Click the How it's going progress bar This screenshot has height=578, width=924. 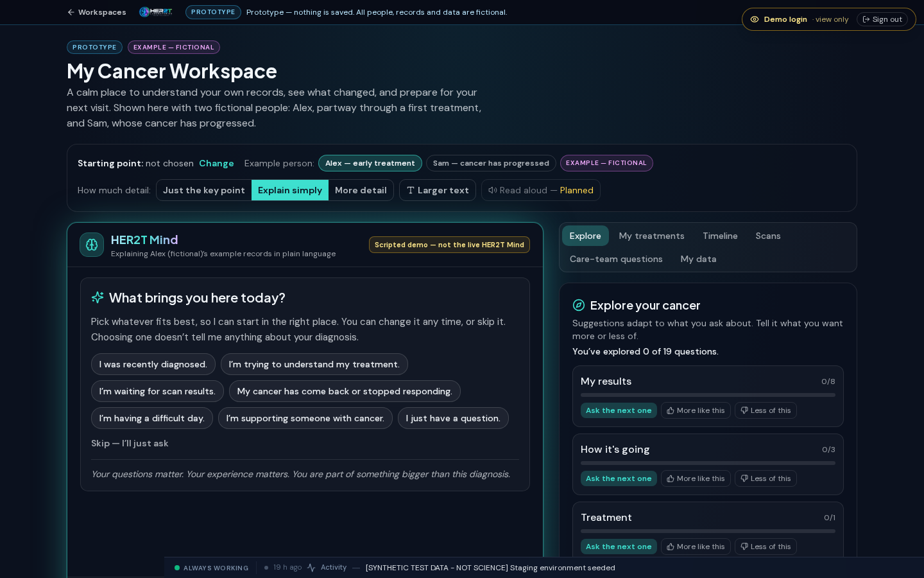click(708, 463)
